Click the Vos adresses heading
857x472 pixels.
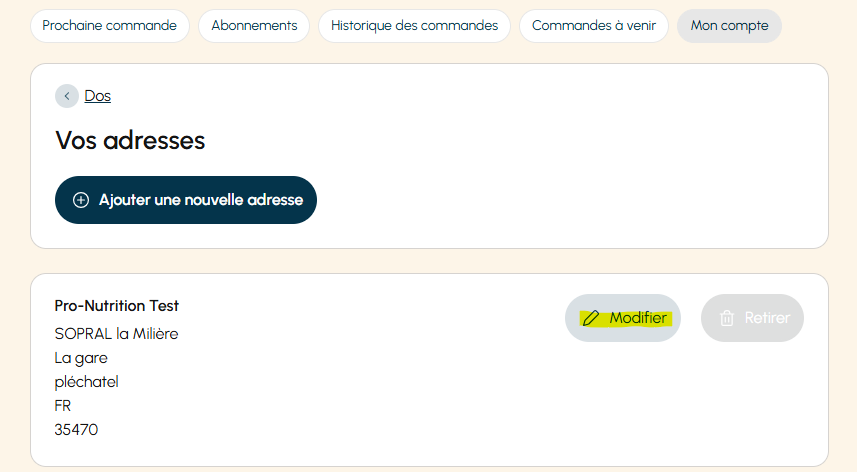(x=130, y=140)
